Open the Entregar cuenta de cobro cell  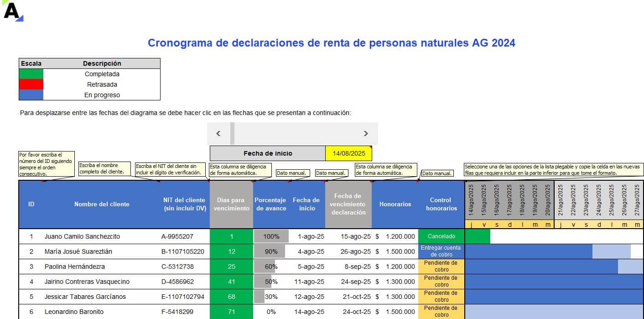tap(441, 251)
